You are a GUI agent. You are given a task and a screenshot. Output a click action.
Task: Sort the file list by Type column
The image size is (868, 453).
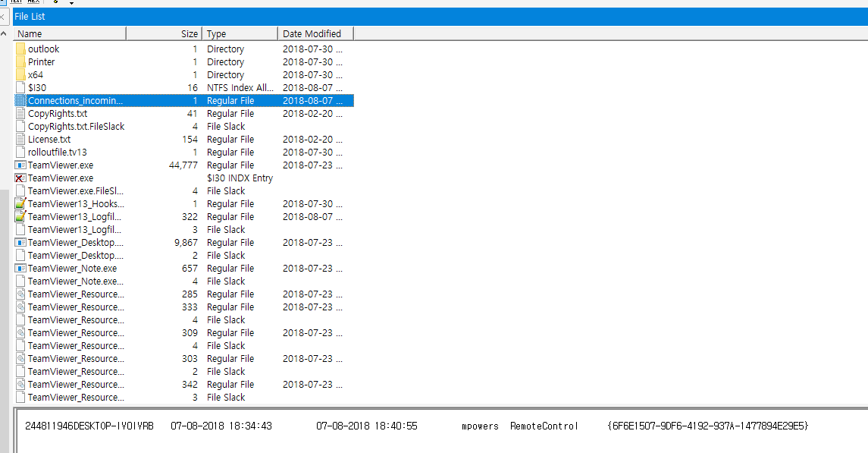(240, 34)
